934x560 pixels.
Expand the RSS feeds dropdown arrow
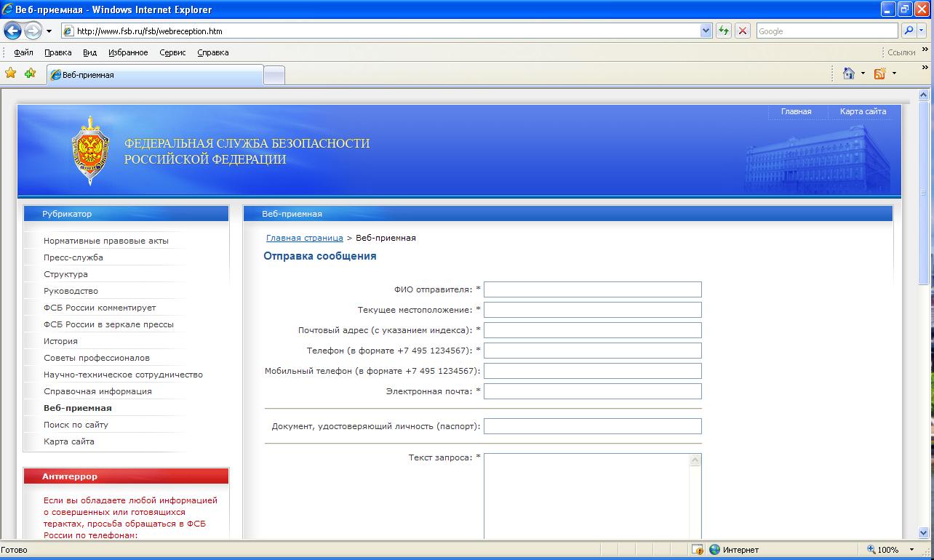894,73
